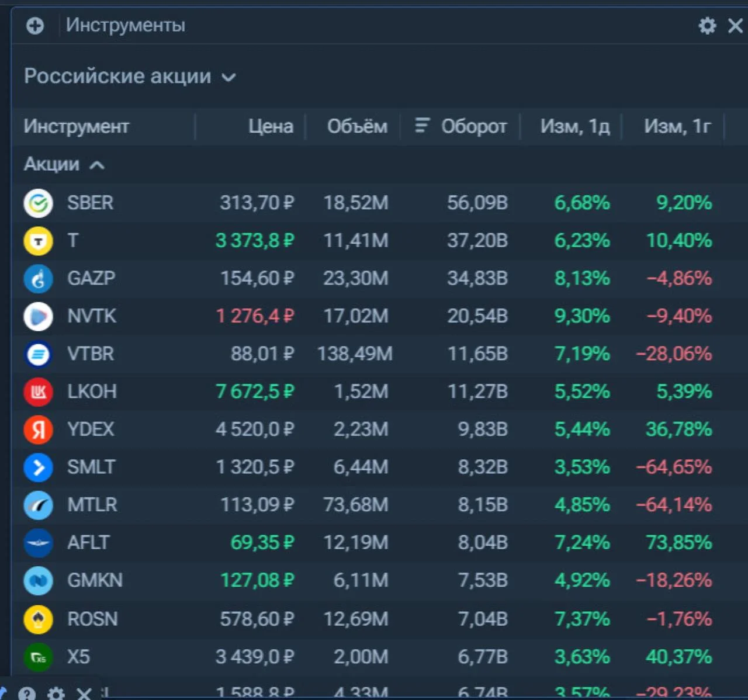The width and height of the screenshot is (748, 700).
Task: Click the daily change 5,52%
Action: [x=582, y=391]
